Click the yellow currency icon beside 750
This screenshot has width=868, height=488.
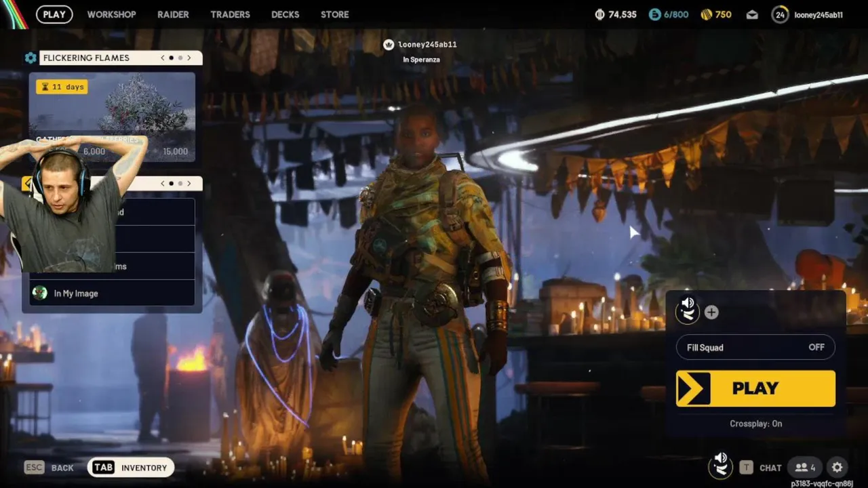(706, 14)
